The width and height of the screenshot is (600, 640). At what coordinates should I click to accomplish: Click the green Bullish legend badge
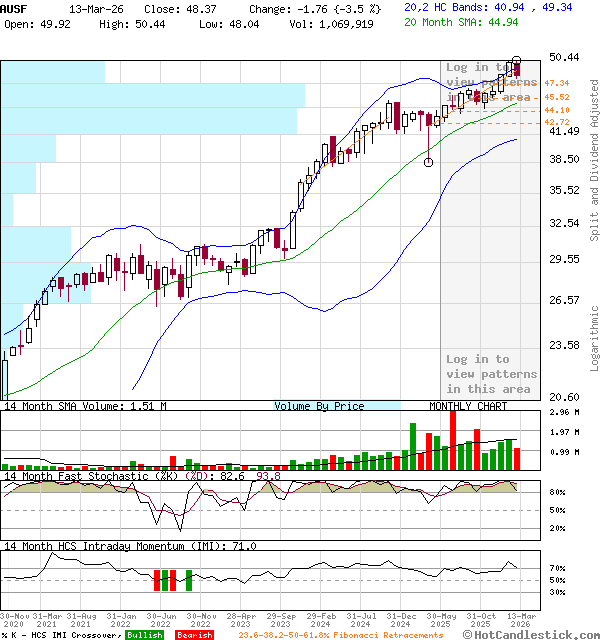(144, 635)
